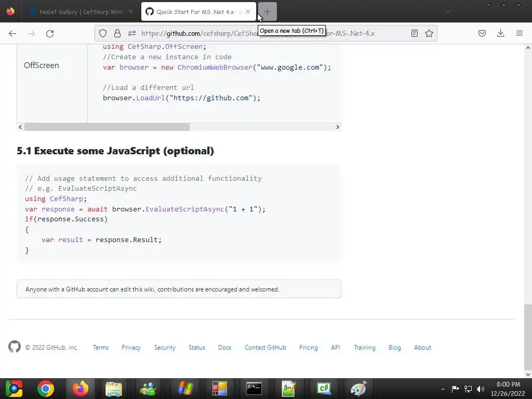
Task: View site security via padlock icon
Action: point(117,33)
